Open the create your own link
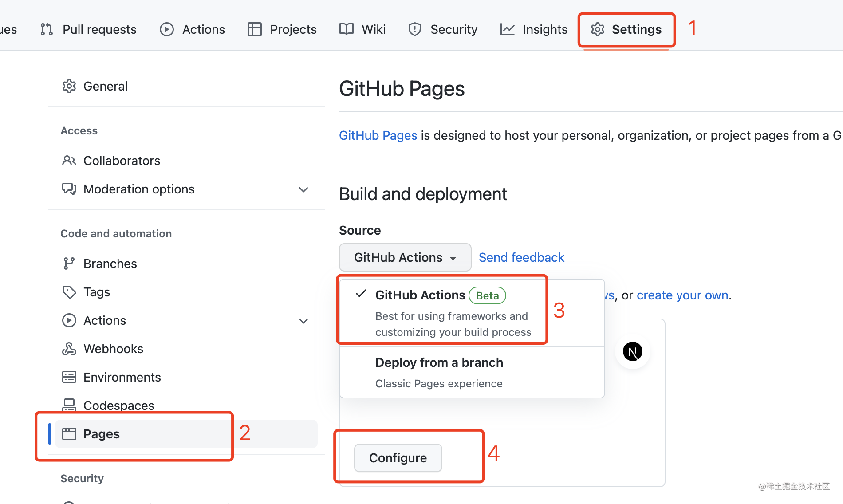 tap(682, 295)
